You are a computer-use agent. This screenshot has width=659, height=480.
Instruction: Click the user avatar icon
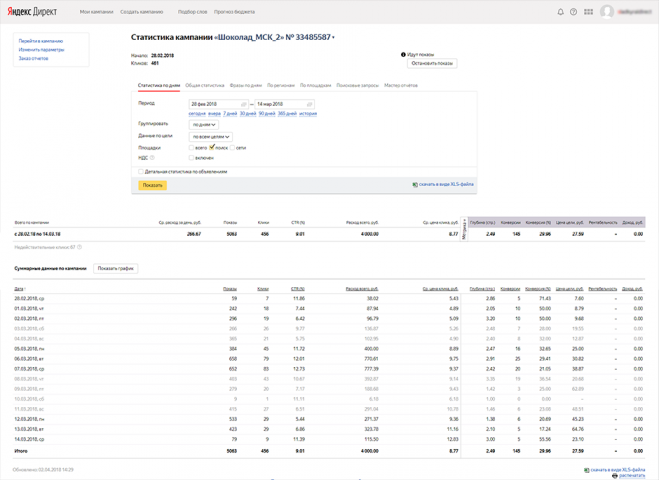pyautogui.click(x=606, y=12)
